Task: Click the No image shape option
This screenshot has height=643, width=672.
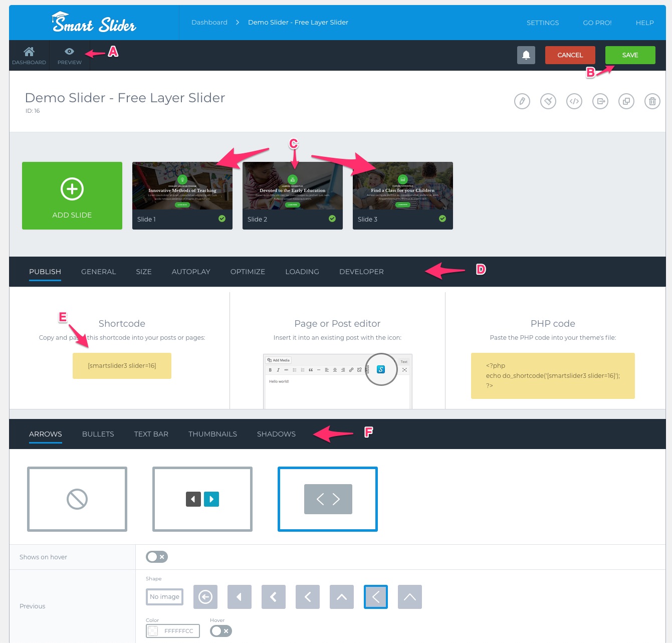Action: tap(164, 597)
